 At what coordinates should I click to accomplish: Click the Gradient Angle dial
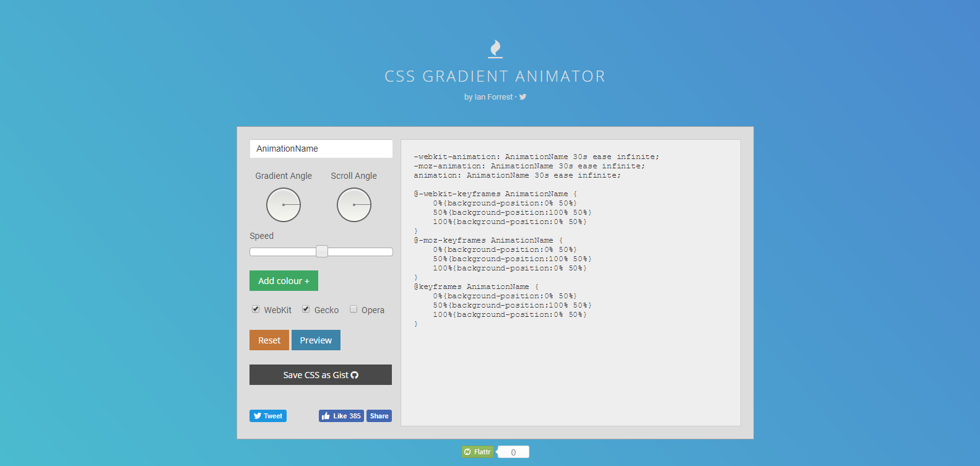tap(284, 205)
